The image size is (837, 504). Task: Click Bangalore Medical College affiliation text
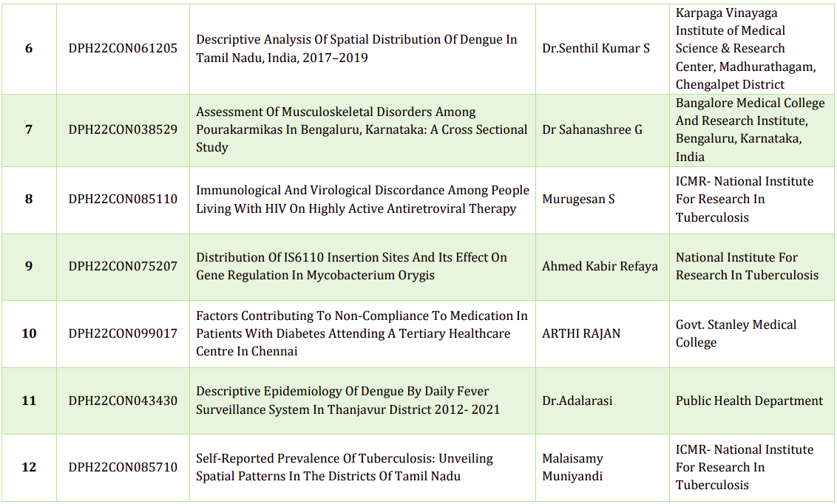(x=750, y=130)
